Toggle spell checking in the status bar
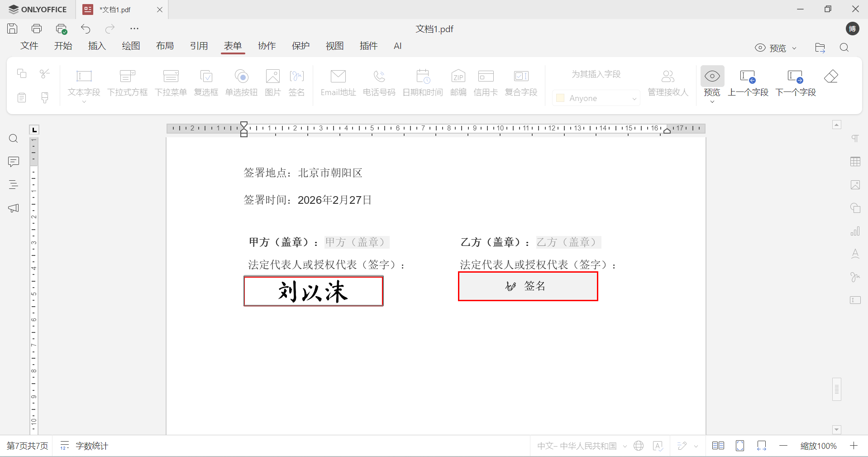Viewport: 868px width, 457px height. point(658,446)
